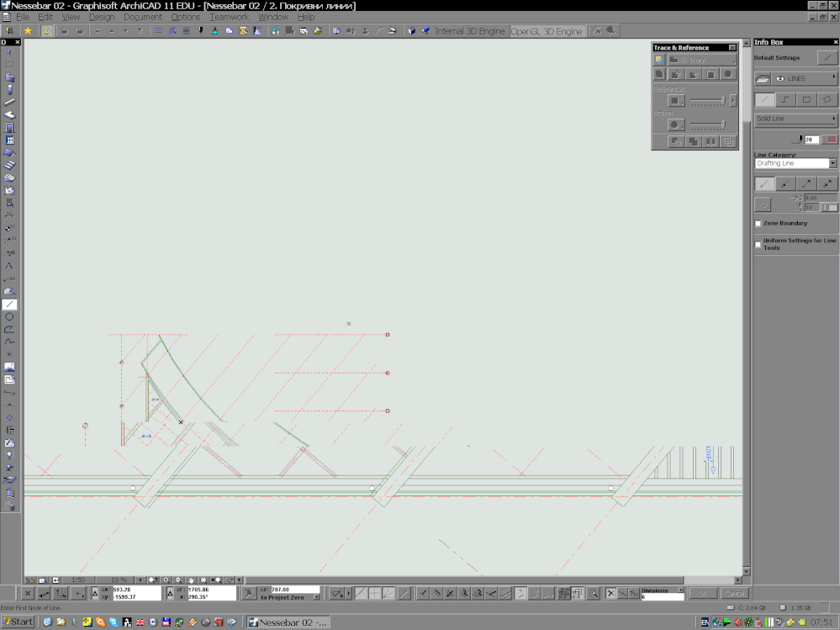Click the pen number input field
Screen dimensions: 840x630
pyautogui.click(x=811, y=140)
